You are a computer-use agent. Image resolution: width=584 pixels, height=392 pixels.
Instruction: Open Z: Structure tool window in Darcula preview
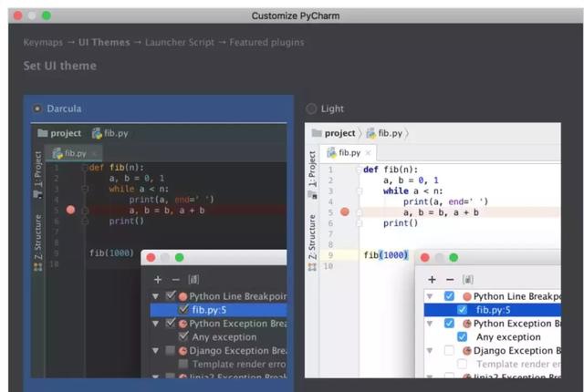pyautogui.click(x=38, y=237)
